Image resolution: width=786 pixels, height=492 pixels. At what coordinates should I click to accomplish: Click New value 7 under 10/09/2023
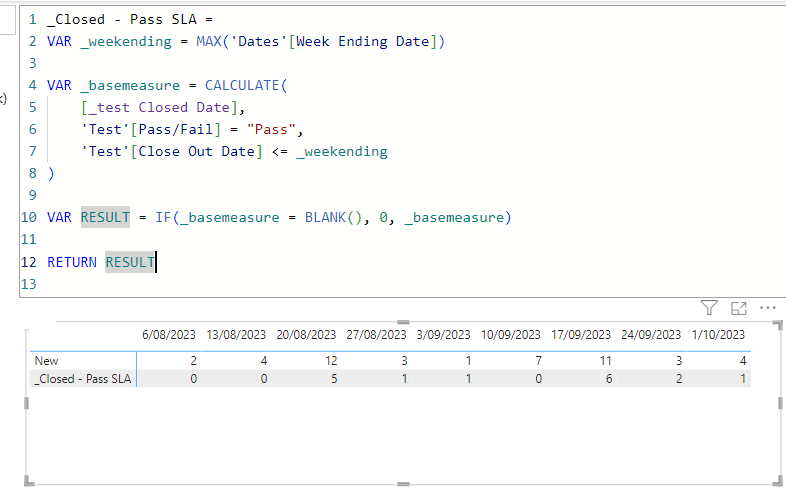pyautogui.click(x=538, y=361)
